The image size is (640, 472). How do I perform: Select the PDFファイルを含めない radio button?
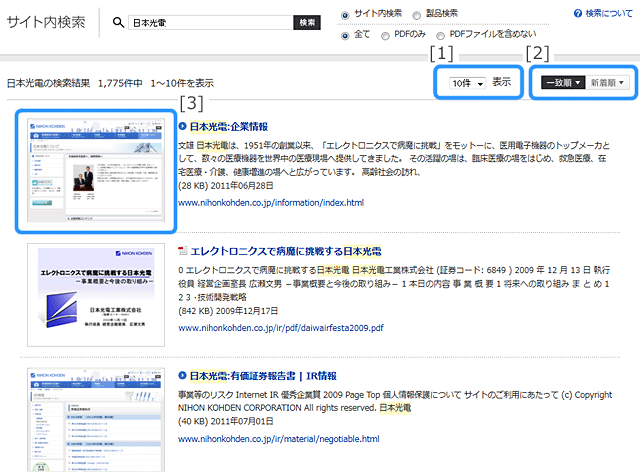tap(440, 36)
